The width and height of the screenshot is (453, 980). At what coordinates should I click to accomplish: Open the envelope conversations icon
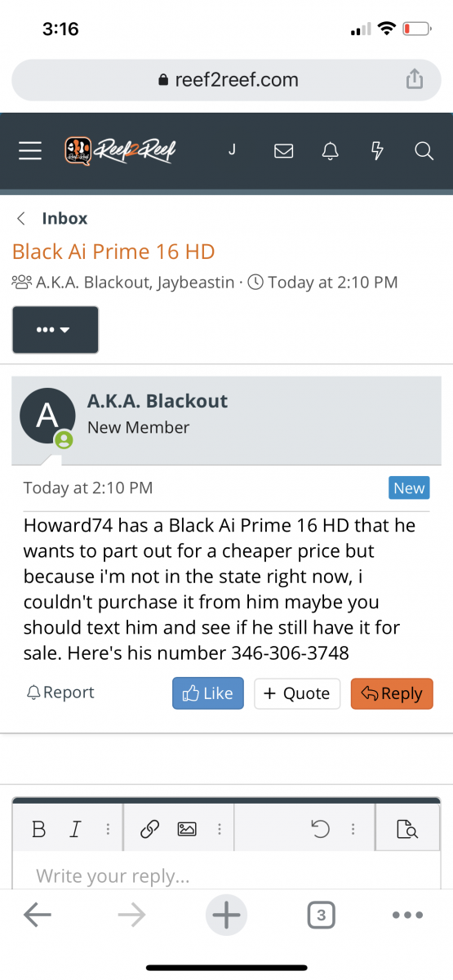click(283, 151)
